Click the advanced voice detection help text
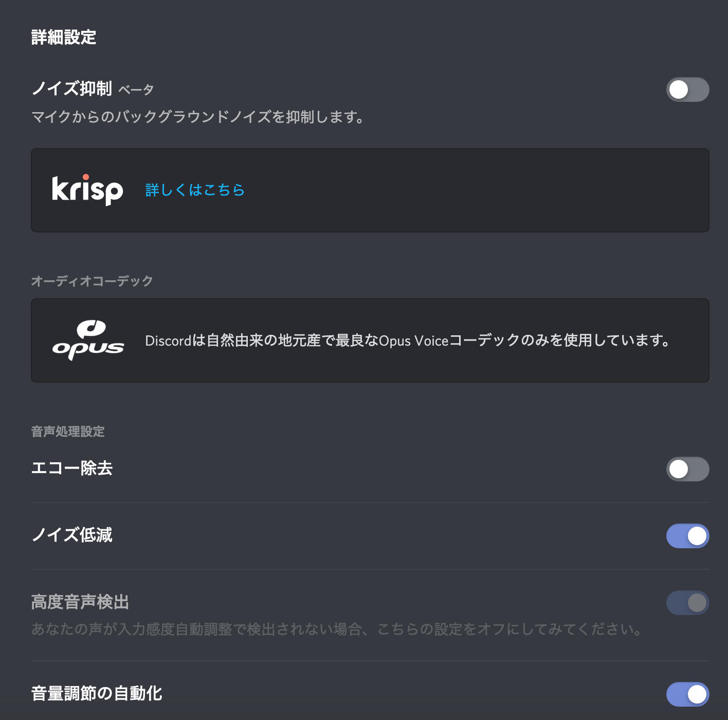The height and width of the screenshot is (720, 728). tap(337, 629)
